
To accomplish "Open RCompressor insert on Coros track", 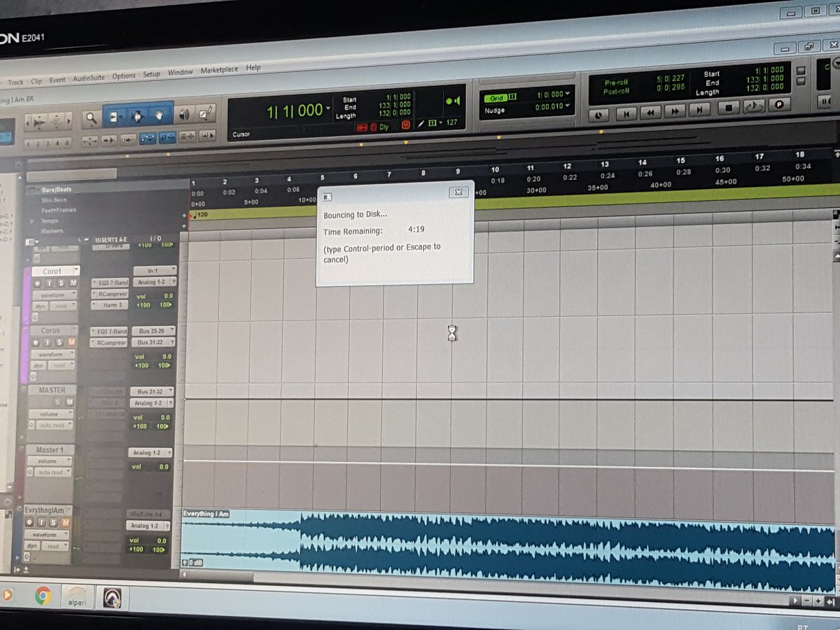I will coord(108,343).
